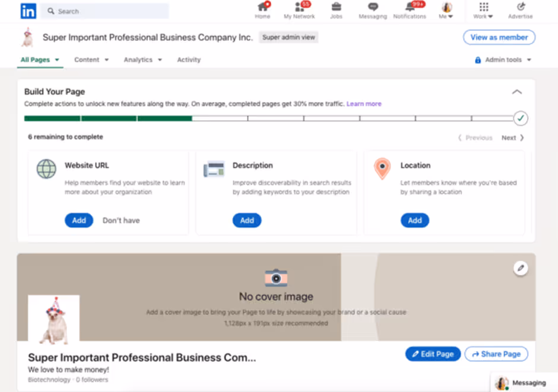Expand the Content dropdown
The image size is (558, 392).
(x=91, y=59)
